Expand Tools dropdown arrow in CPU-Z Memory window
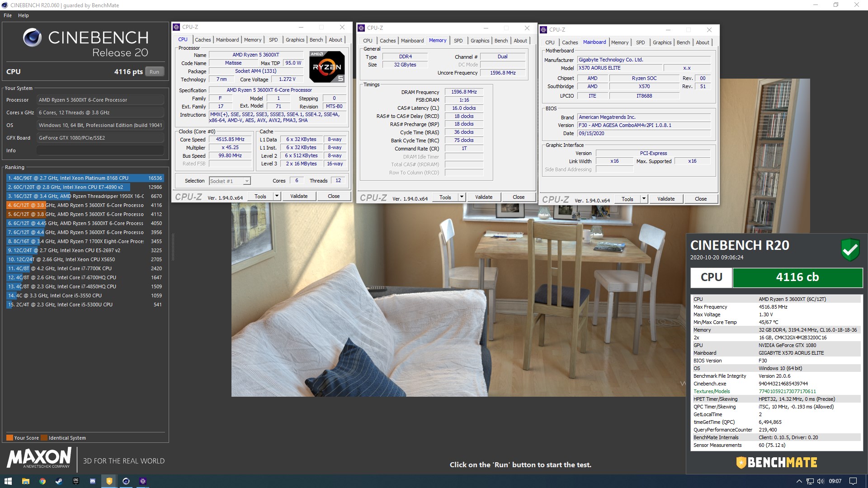Viewport: 868px width, 488px height. click(462, 197)
